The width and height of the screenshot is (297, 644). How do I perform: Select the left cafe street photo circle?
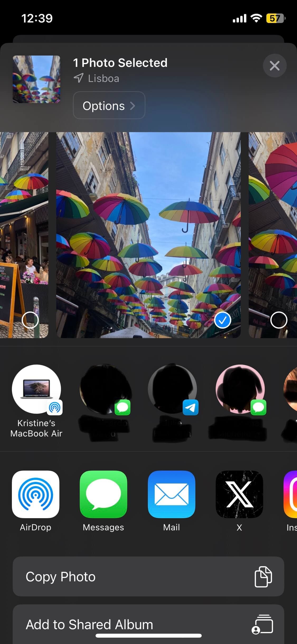(x=30, y=320)
